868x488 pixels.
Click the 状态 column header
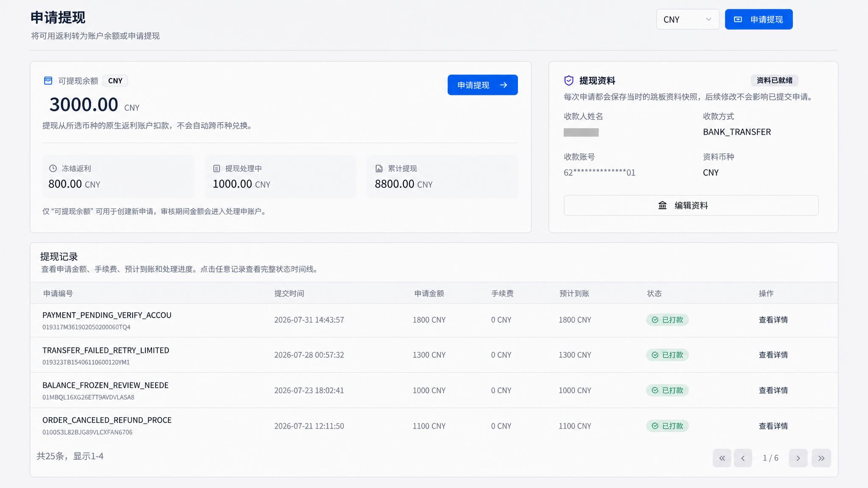654,294
